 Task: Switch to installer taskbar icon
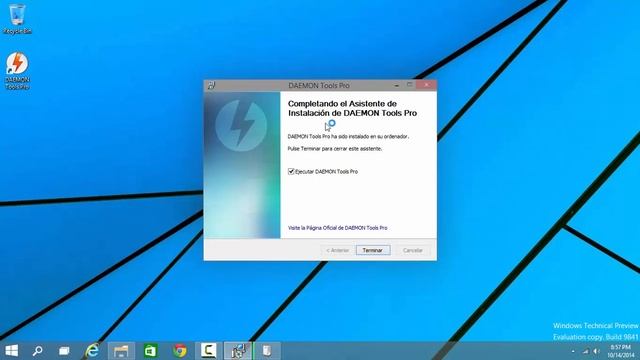[x=238, y=351]
